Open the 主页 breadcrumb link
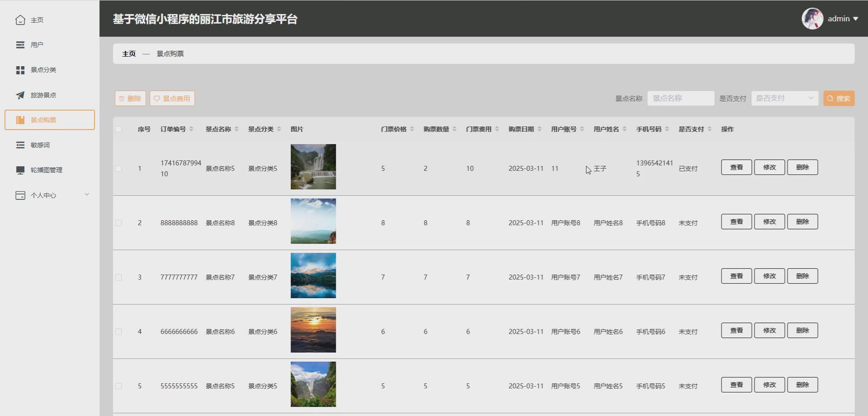 [128, 53]
